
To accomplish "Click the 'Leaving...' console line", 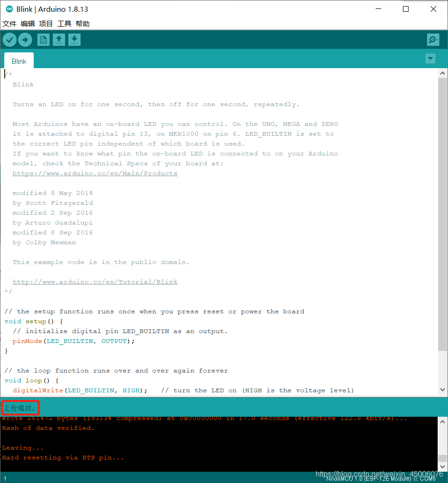I will point(23,448).
